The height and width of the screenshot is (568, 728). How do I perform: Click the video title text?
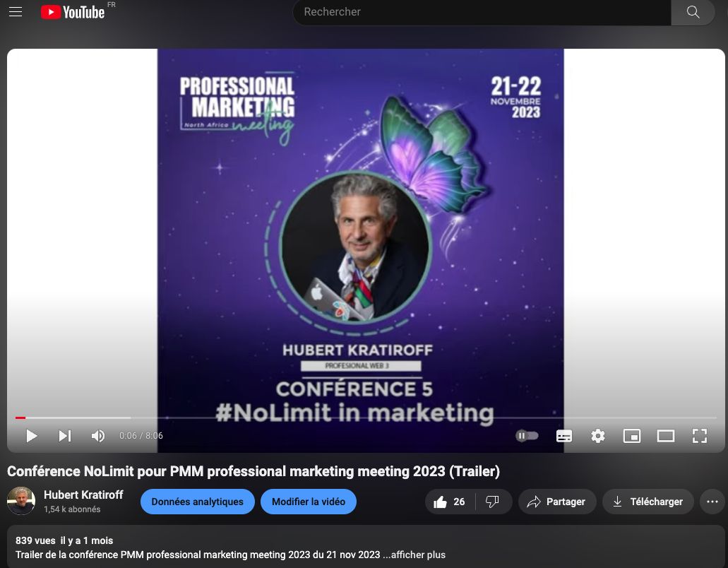[x=253, y=471]
